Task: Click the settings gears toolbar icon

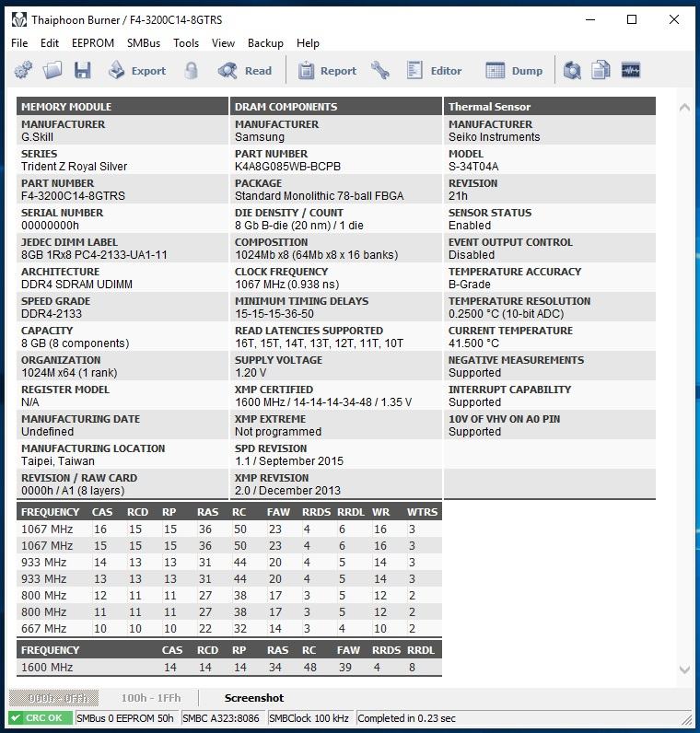Action: click(23, 71)
